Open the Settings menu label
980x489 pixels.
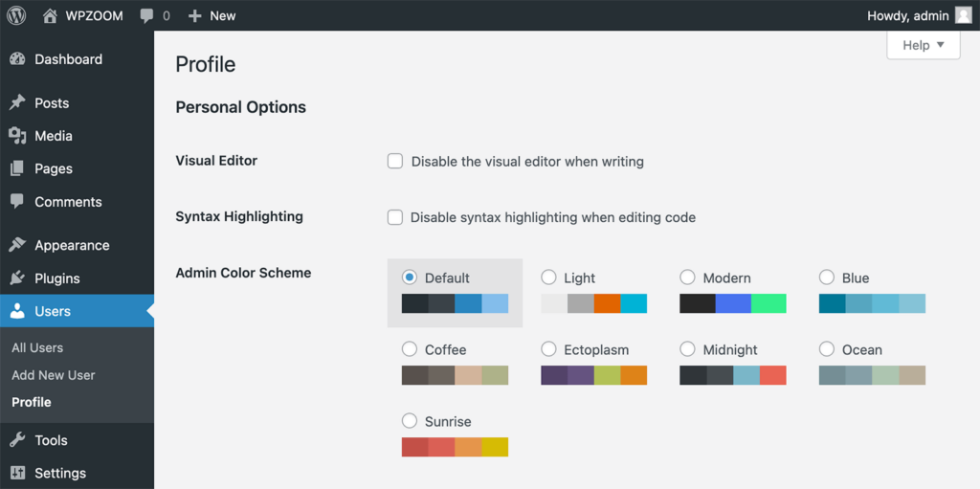(x=60, y=474)
